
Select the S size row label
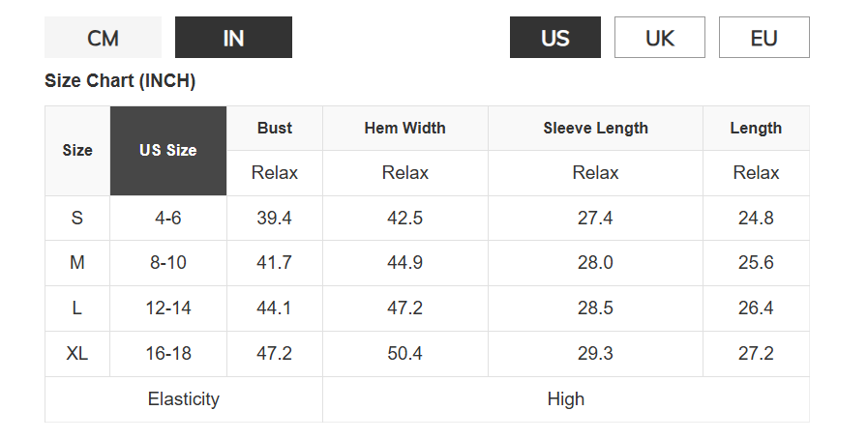[77, 218]
